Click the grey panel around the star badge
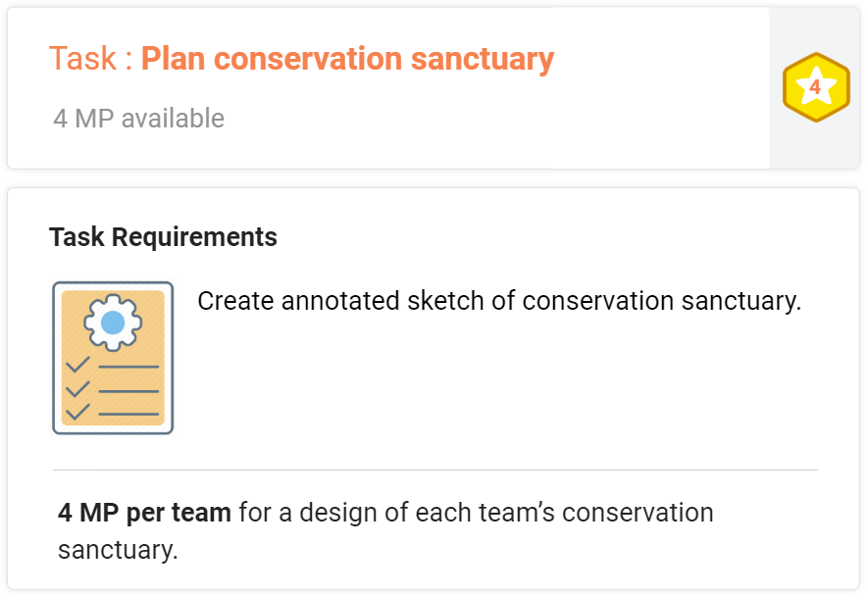Screen dimensions: 868x596 point(815,88)
